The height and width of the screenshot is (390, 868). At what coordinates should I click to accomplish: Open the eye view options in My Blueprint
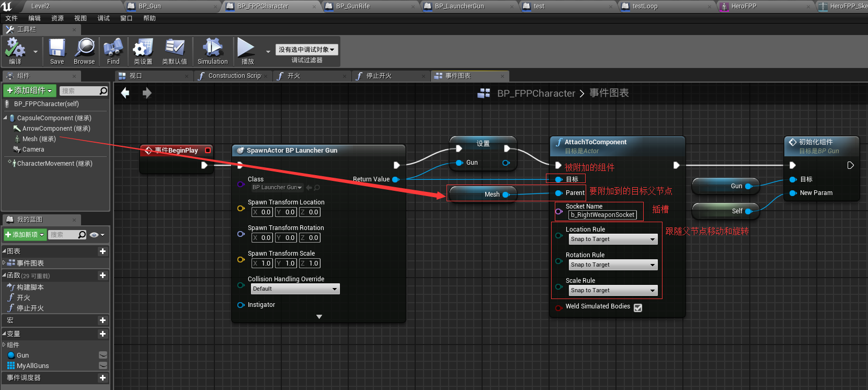pyautogui.click(x=97, y=235)
